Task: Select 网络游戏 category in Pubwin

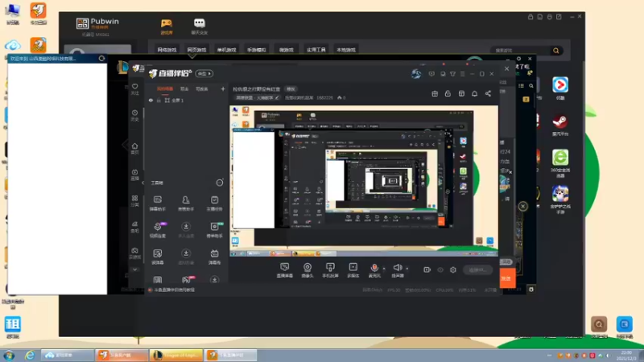Action: 167,50
